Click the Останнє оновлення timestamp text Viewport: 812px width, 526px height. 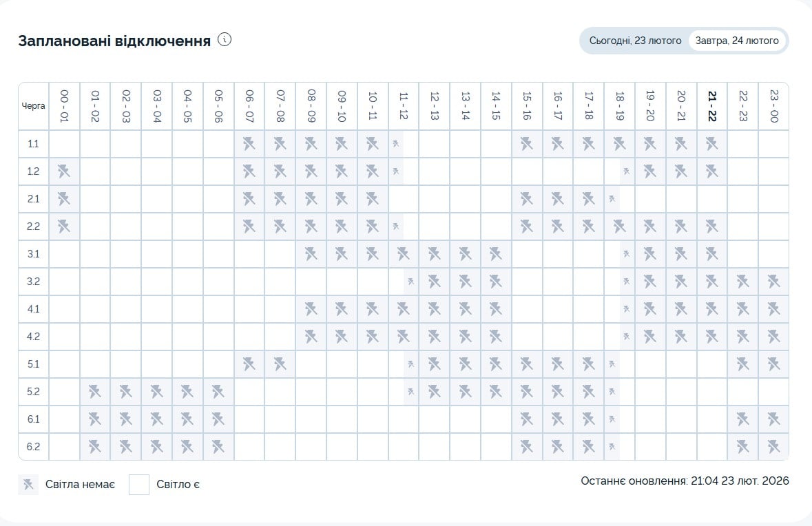[x=685, y=481]
